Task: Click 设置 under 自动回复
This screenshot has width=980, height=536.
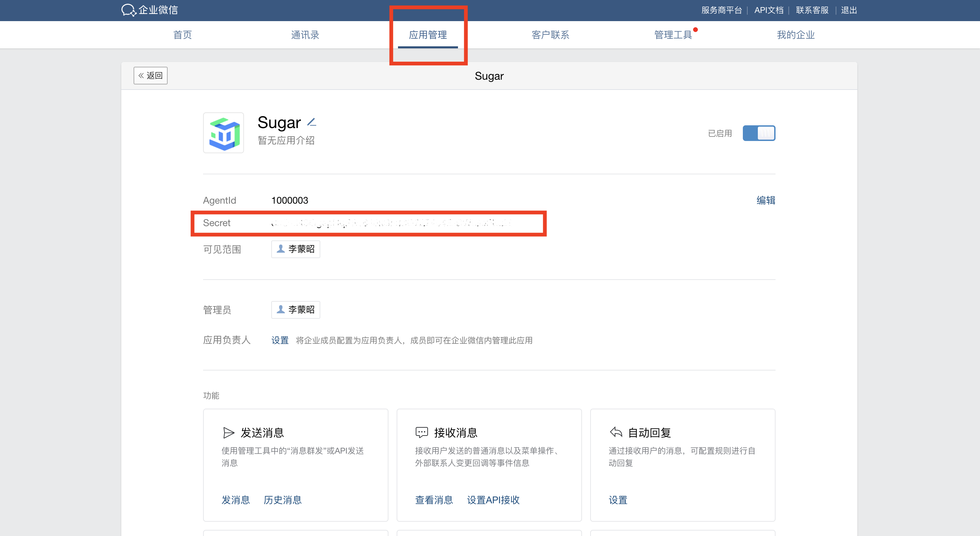Action: [x=618, y=500]
